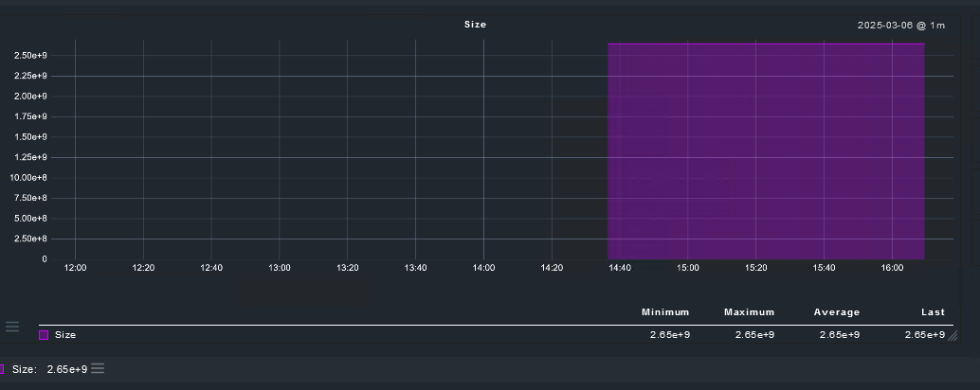This screenshot has height=390, width=980.
Task: Sort legend by the Minimum column
Action: coord(665,312)
